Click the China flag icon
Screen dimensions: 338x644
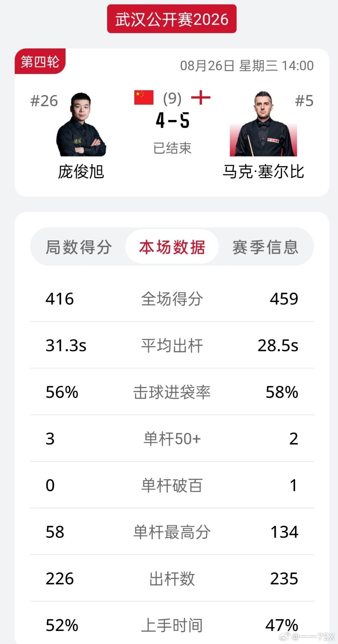pos(144,98)
